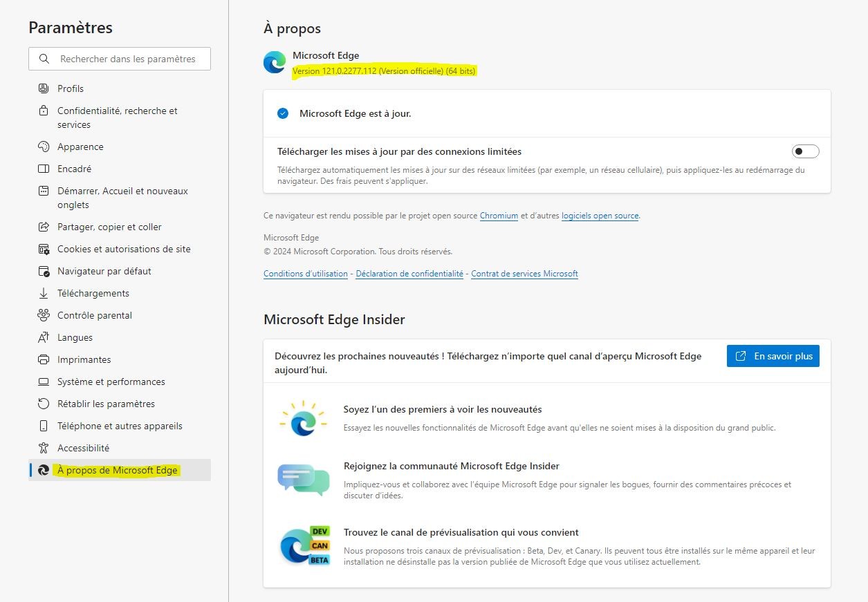Select the Encadré sidebar icon

[44, 169]
